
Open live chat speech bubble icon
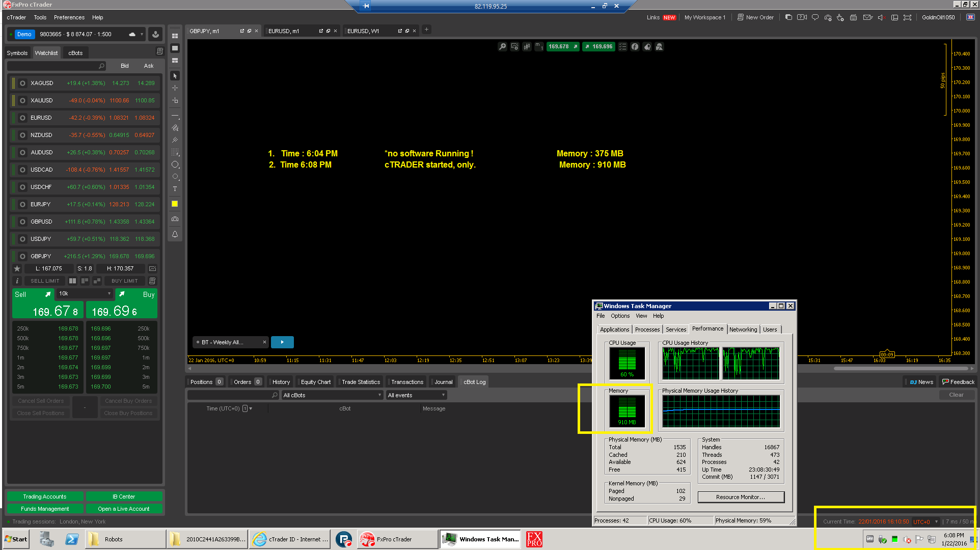(x=815, y=17)
